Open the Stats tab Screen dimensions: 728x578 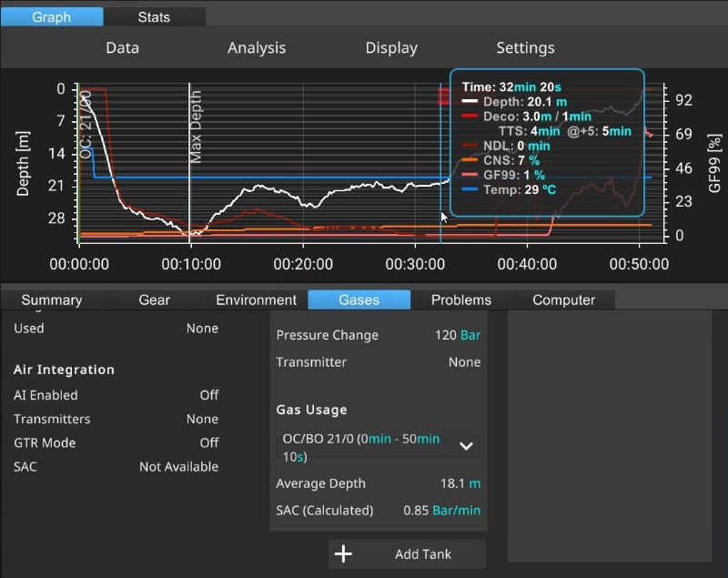[x=154, y=17]
